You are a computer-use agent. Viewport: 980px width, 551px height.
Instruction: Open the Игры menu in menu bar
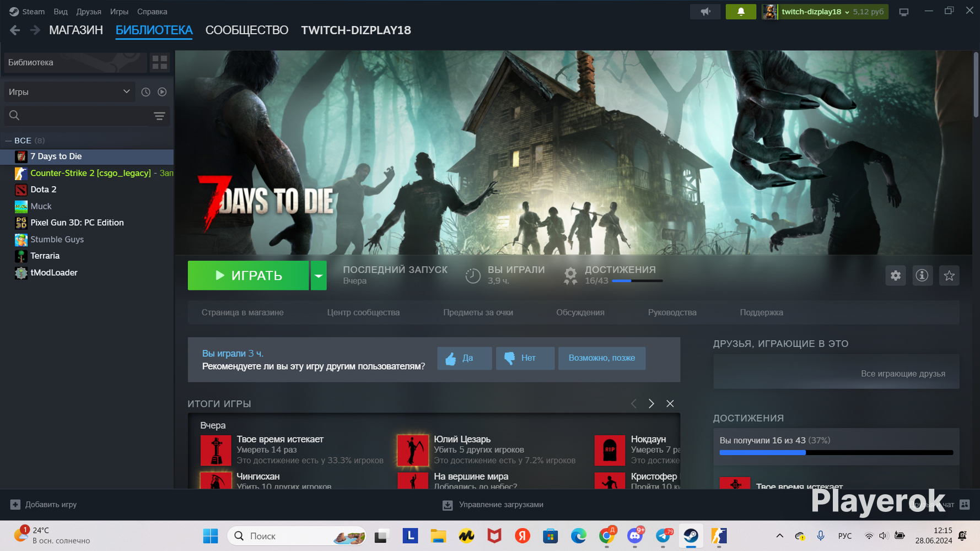119,12
